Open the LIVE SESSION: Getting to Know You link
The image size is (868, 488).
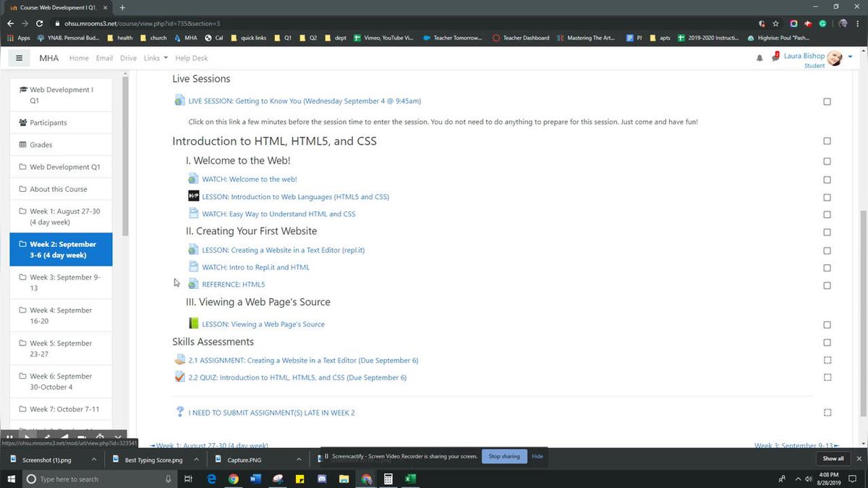305,101
